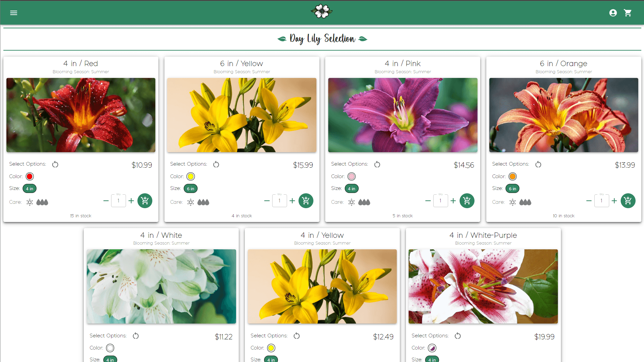644x362 pixels.
Task: Increase quantity on 4 in / Pink card
Action: [453, 201]
